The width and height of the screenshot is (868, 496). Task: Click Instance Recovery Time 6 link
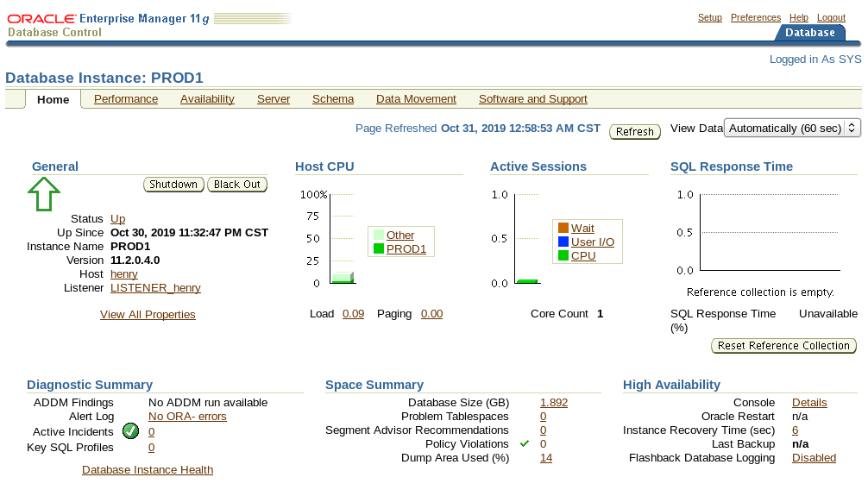(x=795, y=430)
